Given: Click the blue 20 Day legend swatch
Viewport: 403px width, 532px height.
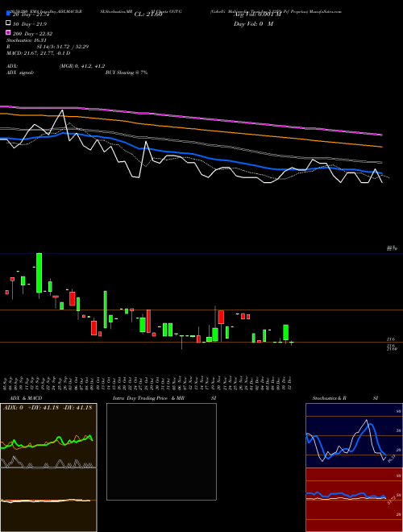Looking at the screenshot, I should click(8, 13).
